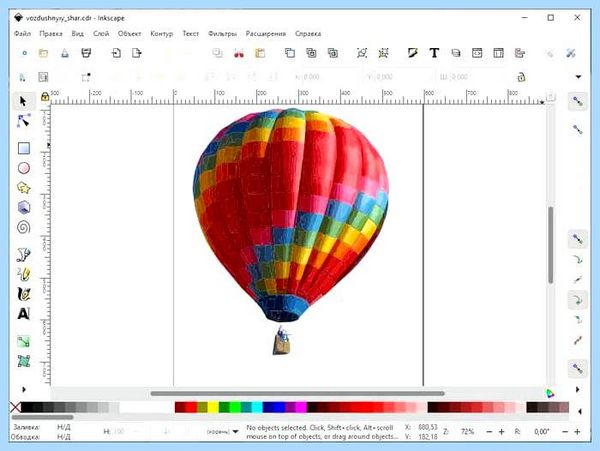Open Fill and Stroke dialog icon
Image resolution: width=600 pixels, height=451 pixels.
(412, 53)
